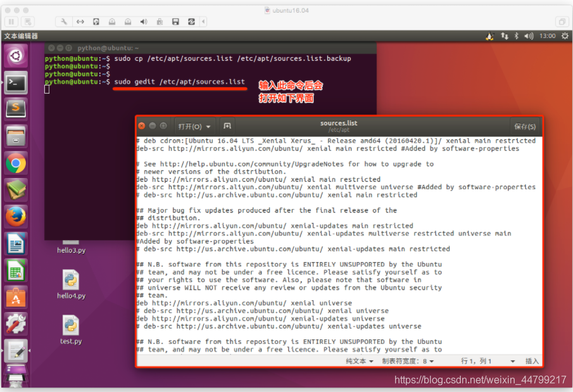Toggle overwrite mode in the gedit statusbar
The width and height of the screenshot is (573, 392).
pyautogui.click(x=531, y=361)
